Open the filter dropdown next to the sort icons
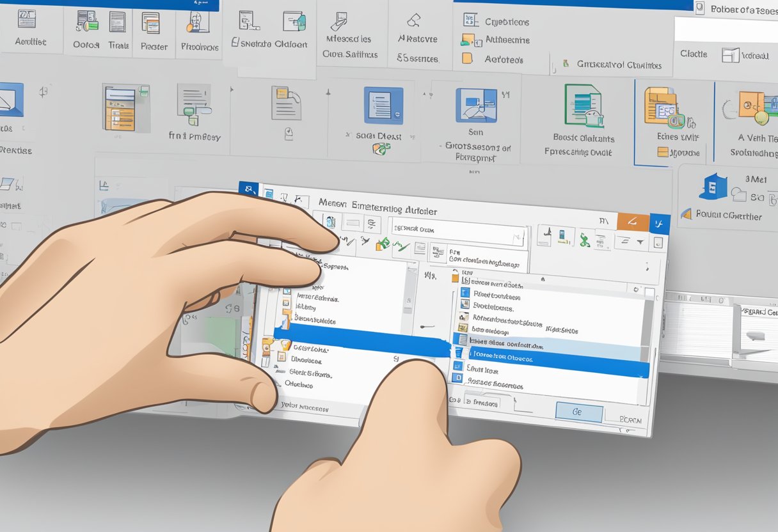This screenshot has width=778, height=532. (640, 240)
